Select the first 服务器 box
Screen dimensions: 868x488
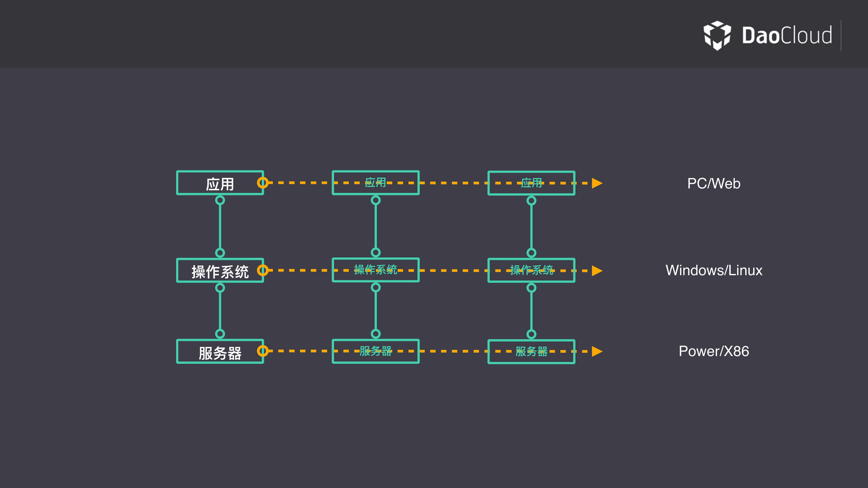[x=220, y=351]
